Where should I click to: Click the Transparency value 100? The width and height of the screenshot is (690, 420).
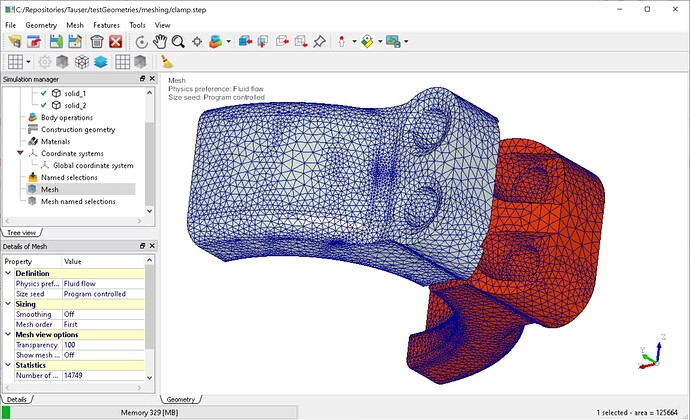coord(103,345)
